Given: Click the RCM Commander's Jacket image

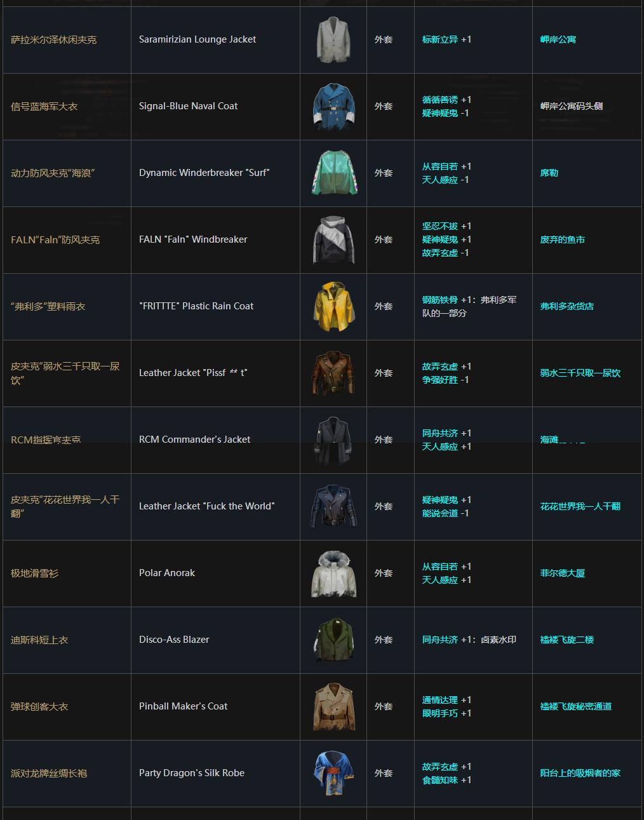Looking at the screenshot, I should pos(333,440).
